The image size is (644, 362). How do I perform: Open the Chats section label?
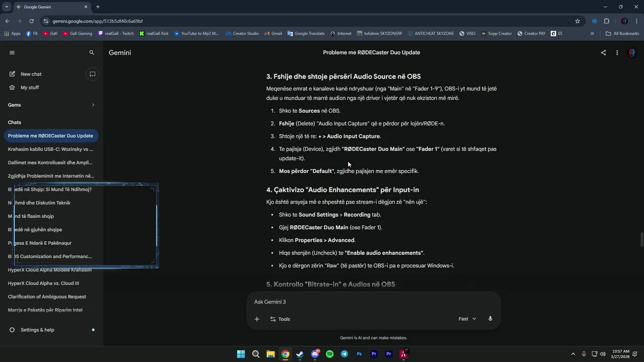(x=15, y=122)
